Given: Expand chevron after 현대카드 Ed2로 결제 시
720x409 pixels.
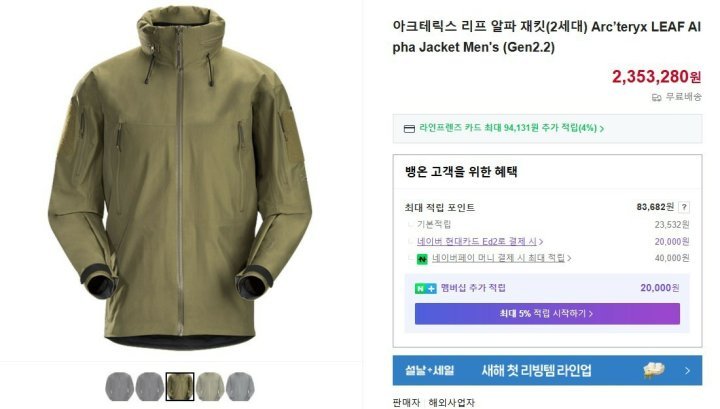Looking at the screenshot, I should pos(541,242).
